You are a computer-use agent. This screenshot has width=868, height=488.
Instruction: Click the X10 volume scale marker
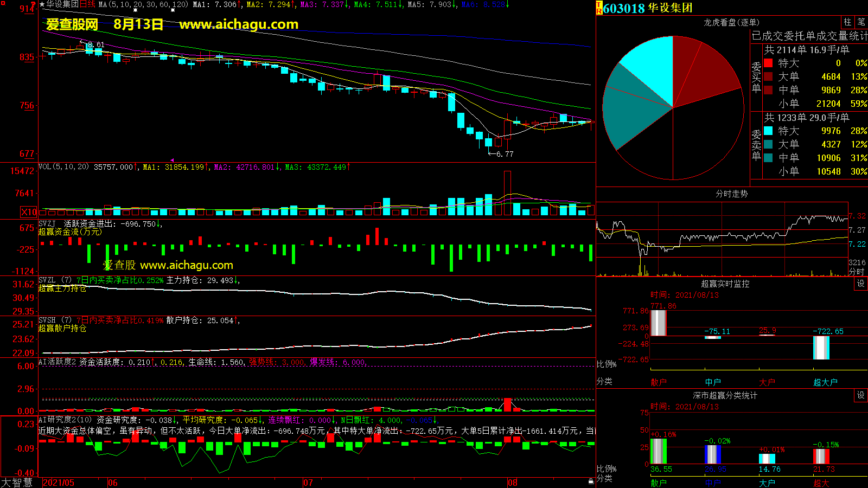[29, 212]
